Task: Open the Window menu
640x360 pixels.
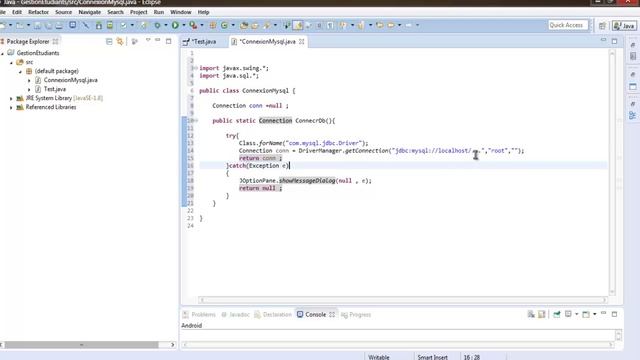Action: (181, 12)
